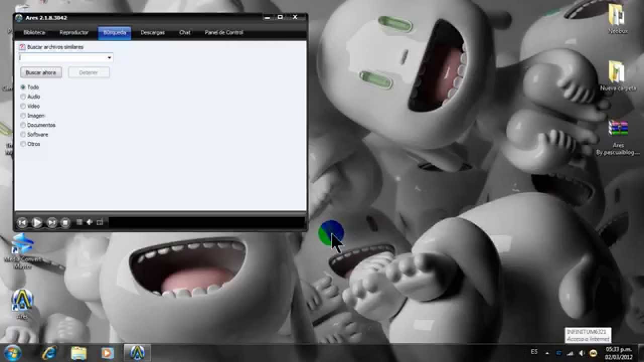This screenshot has width=644, height=362.
Task: Click the Detener button
Action: (89, 72)
